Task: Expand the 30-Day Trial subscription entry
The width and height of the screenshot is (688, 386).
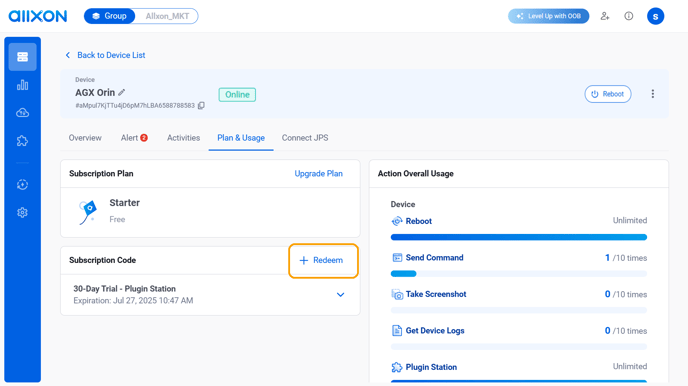Action: [x=340, y=295]
